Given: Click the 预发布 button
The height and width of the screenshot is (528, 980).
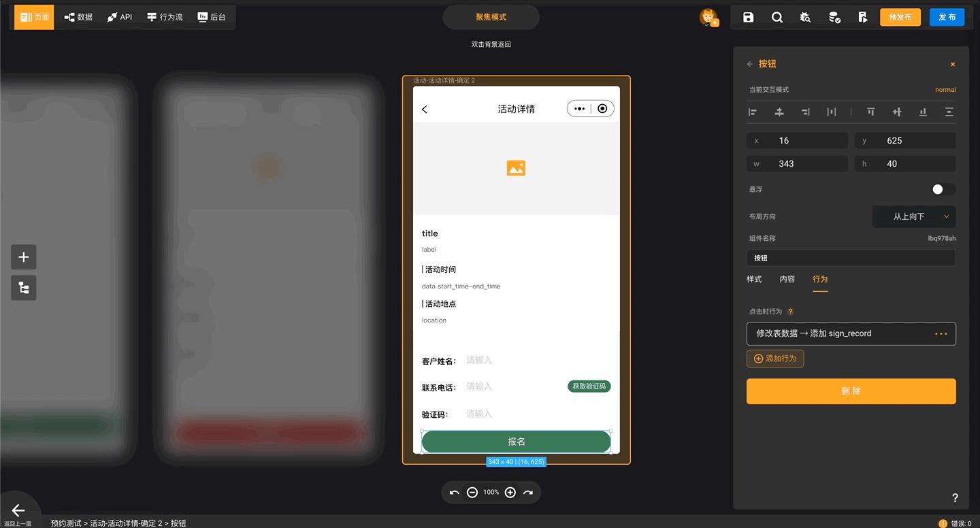Looking at the screenshot, I should point(900,17).
